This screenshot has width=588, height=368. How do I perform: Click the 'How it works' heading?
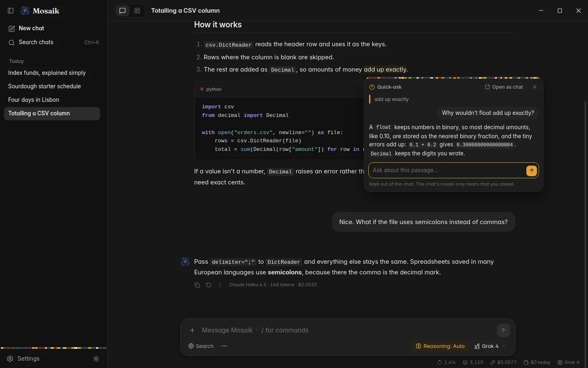(x=218, y=25)
